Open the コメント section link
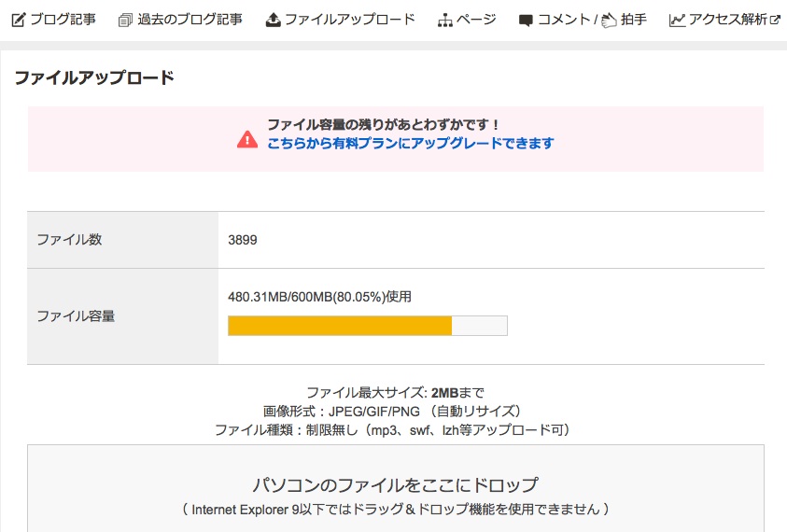This screenshot has height=532, width=787. [x=564, y=20]
